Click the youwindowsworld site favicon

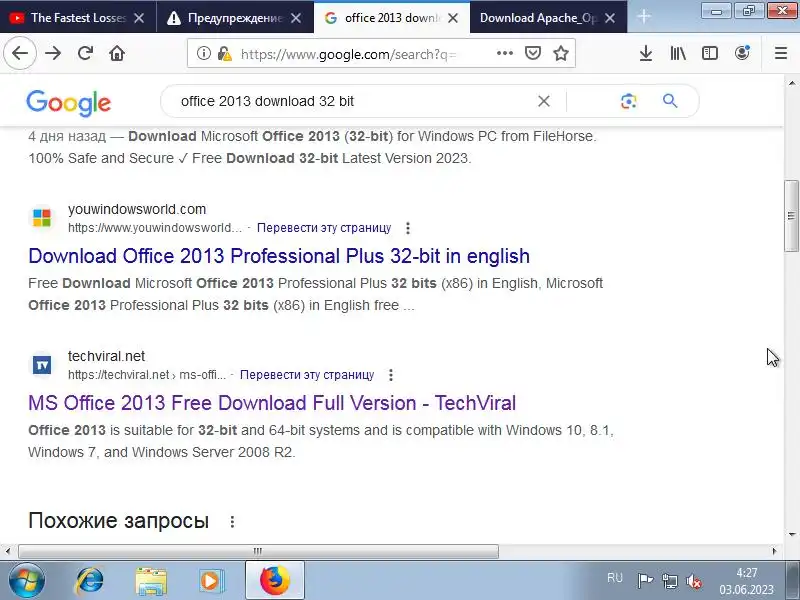point(42,217)
